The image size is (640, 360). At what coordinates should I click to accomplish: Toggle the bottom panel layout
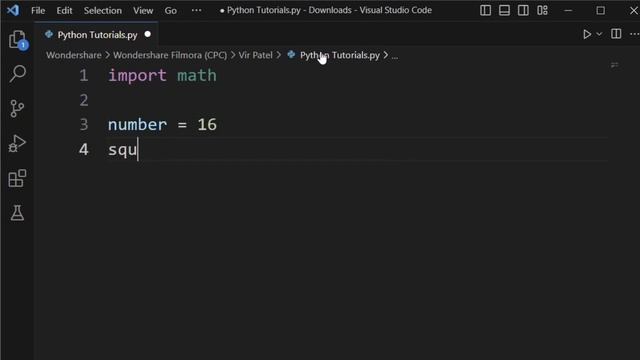(x=504, y=10)
